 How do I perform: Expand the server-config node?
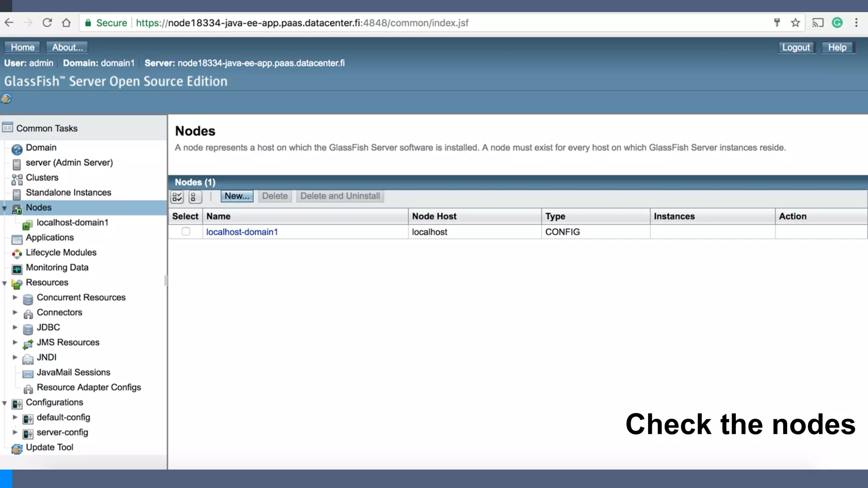pyautogui.click(x=15, y=433)
